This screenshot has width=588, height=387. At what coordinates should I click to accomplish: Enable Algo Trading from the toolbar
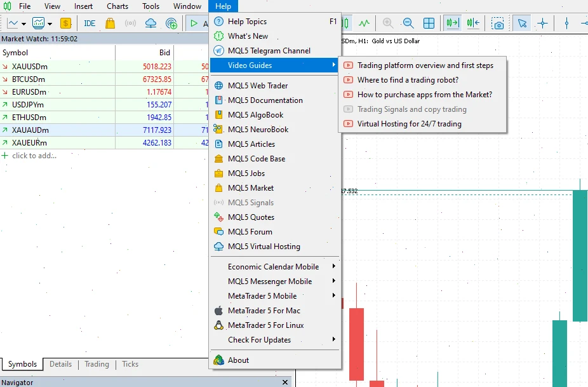[x=194, y=23]
